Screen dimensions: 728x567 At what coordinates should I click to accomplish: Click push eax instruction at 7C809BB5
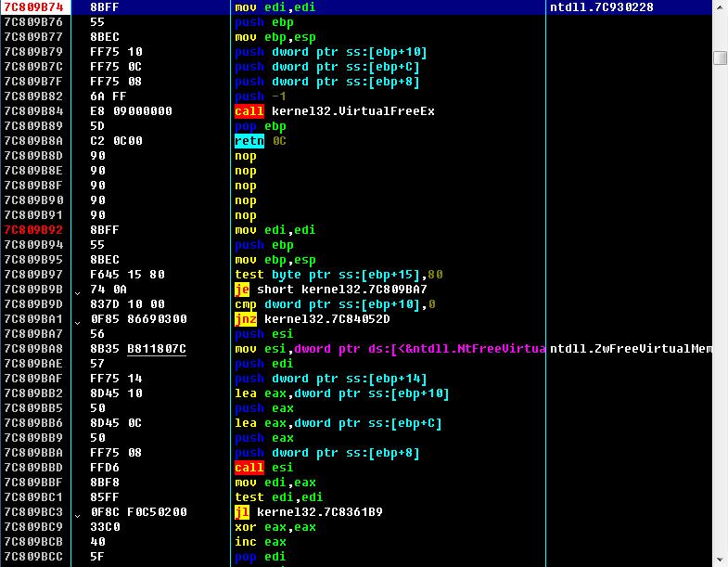click(x=263, y=408)
